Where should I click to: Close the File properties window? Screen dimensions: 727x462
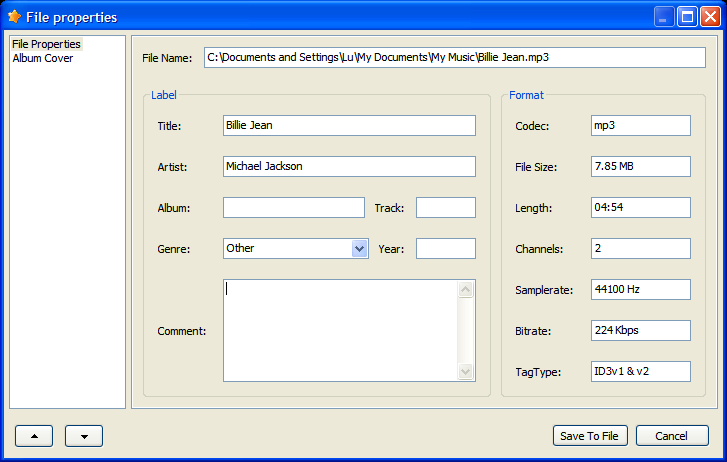click(710, 17)
